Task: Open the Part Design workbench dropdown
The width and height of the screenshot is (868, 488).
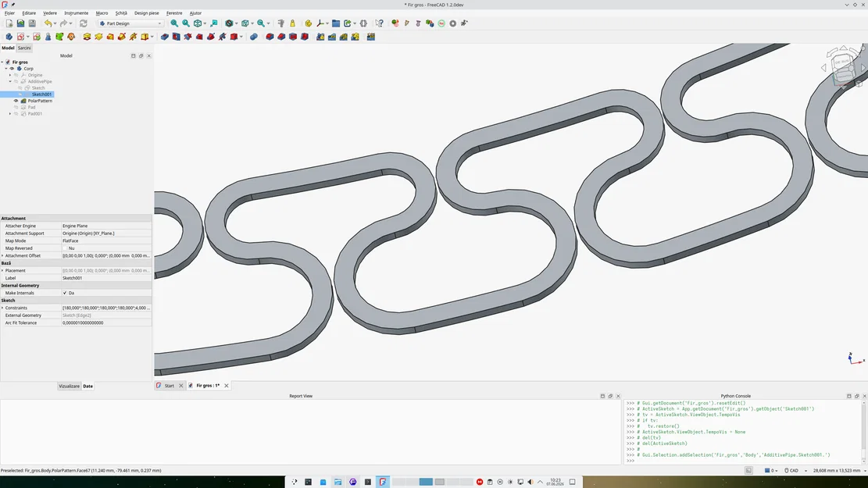Action: [x=130, y=23]
